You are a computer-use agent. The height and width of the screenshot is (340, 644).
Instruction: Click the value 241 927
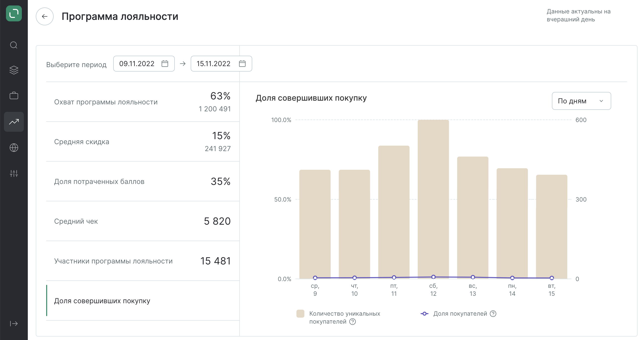click(x=218, y=149)
